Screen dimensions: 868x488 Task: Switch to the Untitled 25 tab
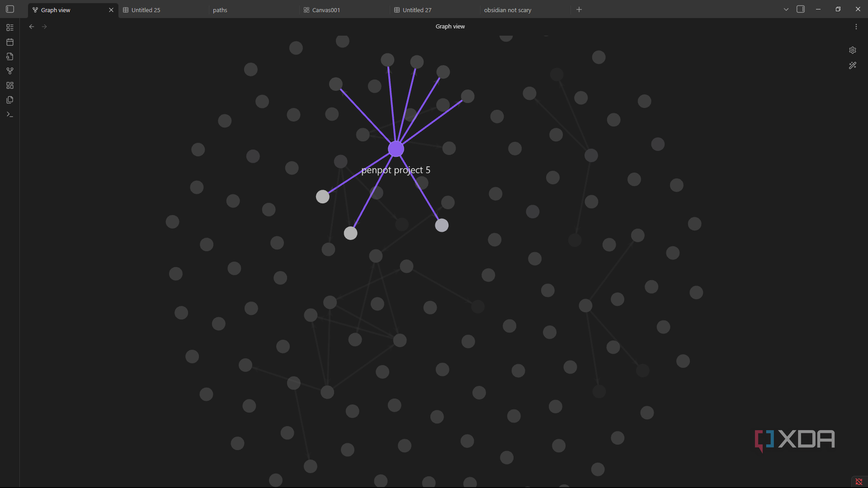click(x=145, y=9)
